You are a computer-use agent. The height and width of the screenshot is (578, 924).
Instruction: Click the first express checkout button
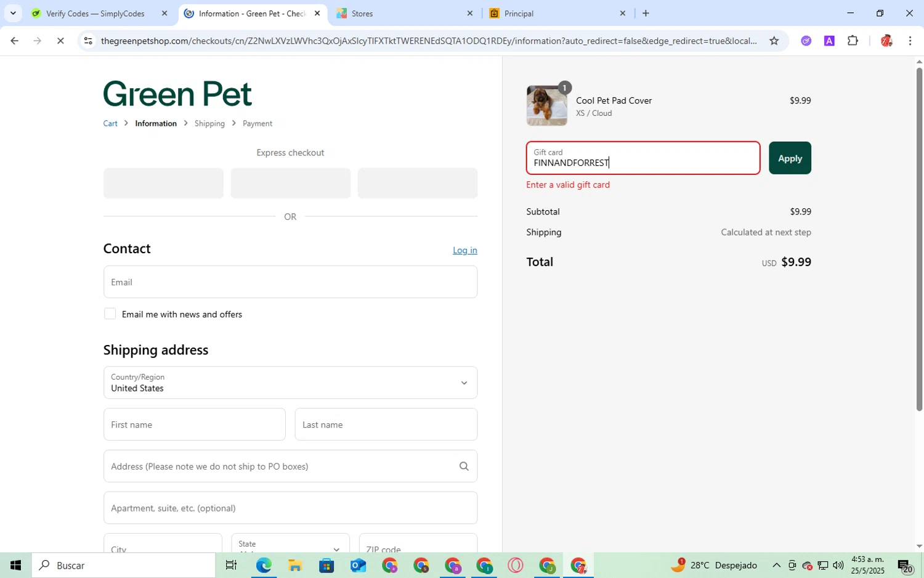163,183
